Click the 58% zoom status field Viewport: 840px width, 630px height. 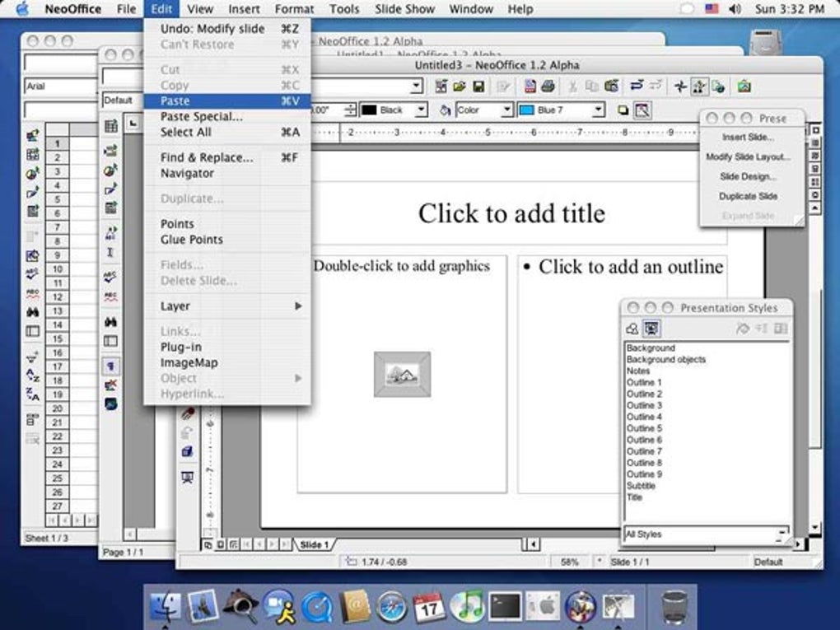pos(569,562)
